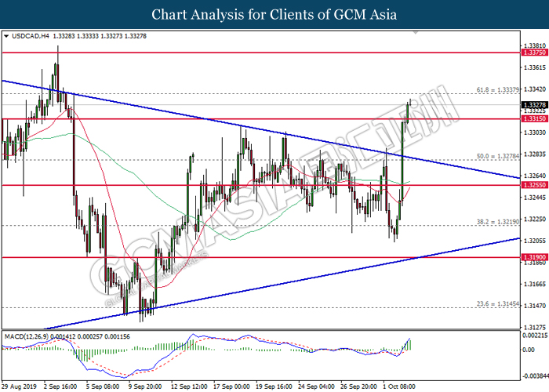Click the red 1.33750 price tag
This screenshot has width=549, height=392.
pyautogui.click(x=533, y=53)
